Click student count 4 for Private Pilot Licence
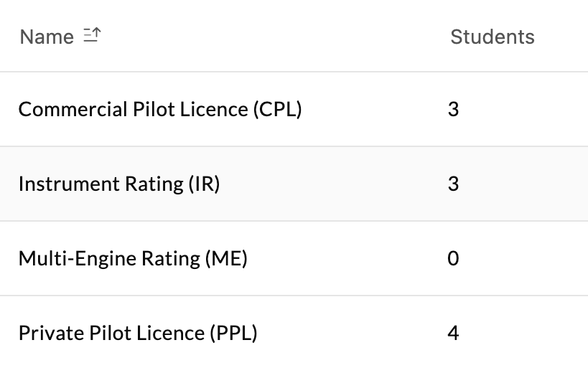Image resolution: width=588 pixels, height=368 pixels. pos(453,334)
